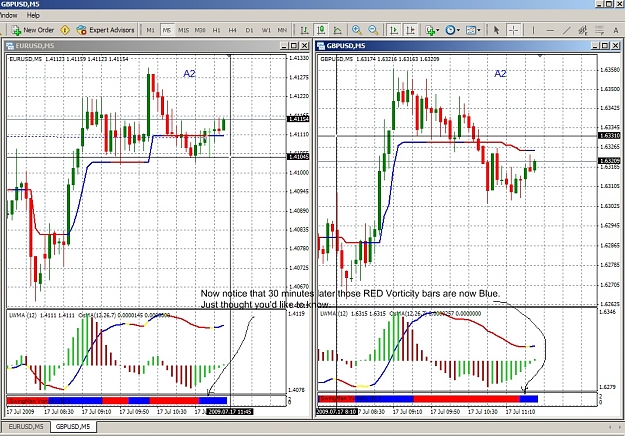The image size is (625, 436).
Task: Maximize the EURUSD,M5 chart window
Action: (x=294, y=46)
